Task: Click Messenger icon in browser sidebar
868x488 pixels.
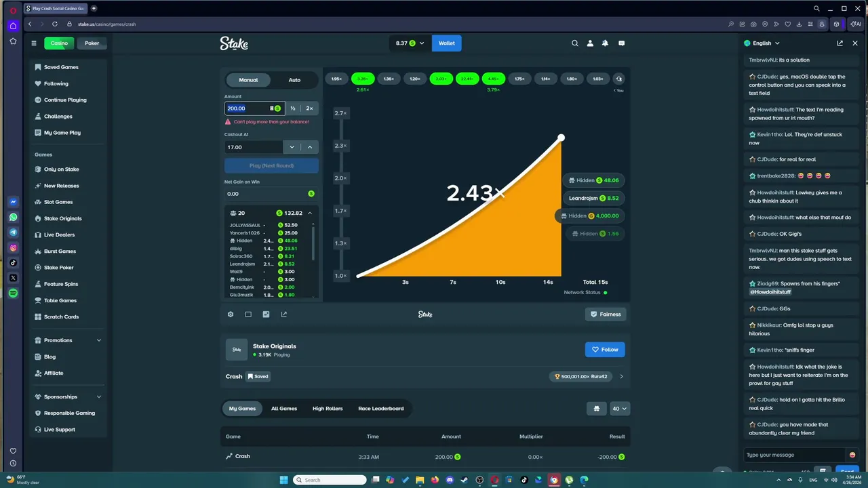Action: point(13,202)
